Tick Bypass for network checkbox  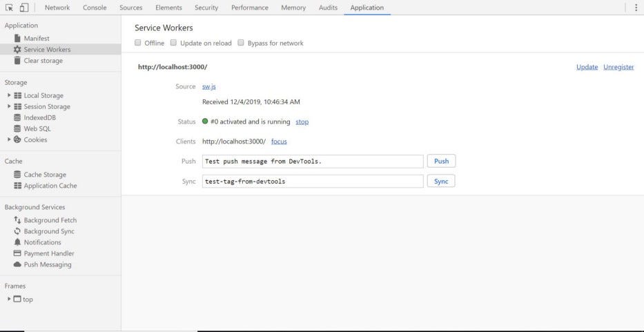pos(241,43)
